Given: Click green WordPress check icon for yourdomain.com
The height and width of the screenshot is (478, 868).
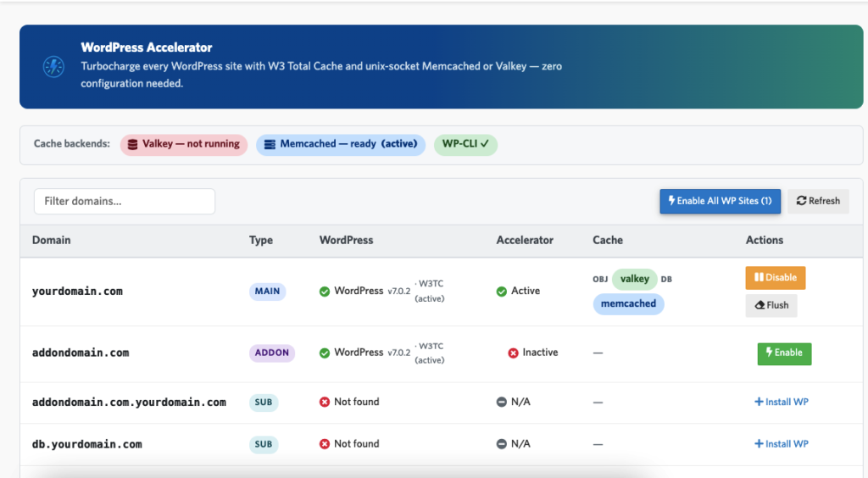Looking at the screenshot, I should 325,292.
